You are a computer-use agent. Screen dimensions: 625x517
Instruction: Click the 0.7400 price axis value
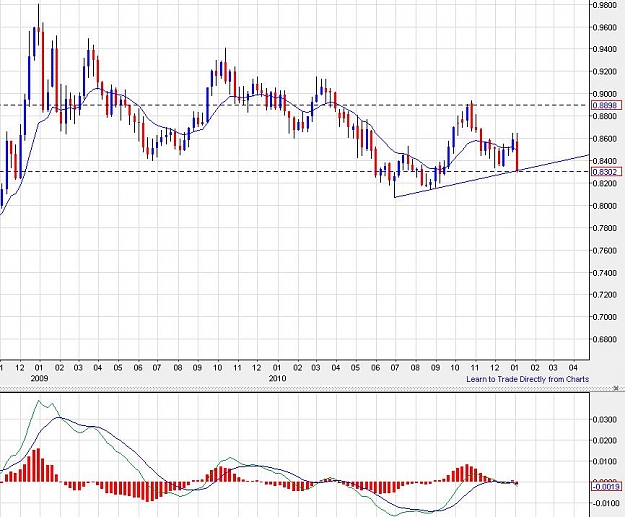tap(604, 273)
